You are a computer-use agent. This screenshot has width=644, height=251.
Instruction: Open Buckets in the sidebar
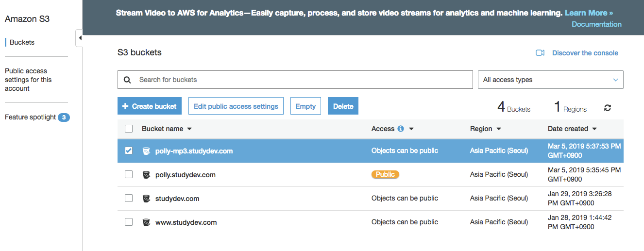(x=22, y=42)
